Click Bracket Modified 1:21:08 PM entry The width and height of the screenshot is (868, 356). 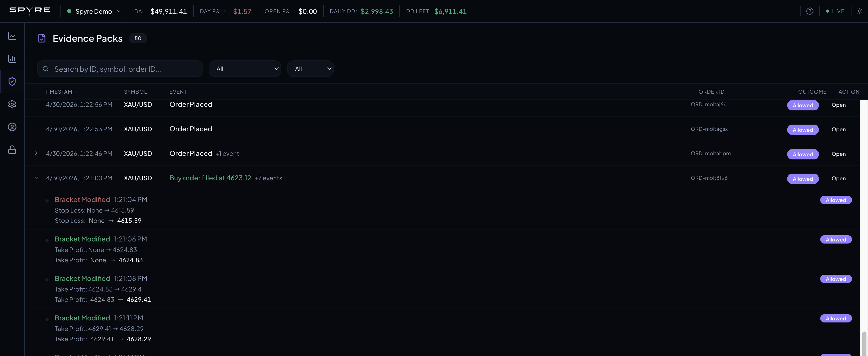coord(101,279)
